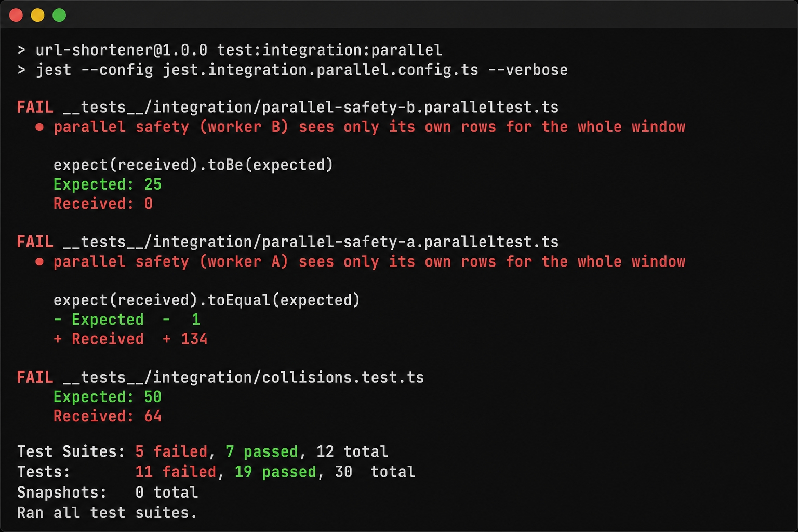Click the red bullet before worker A test

coord(39,261)
